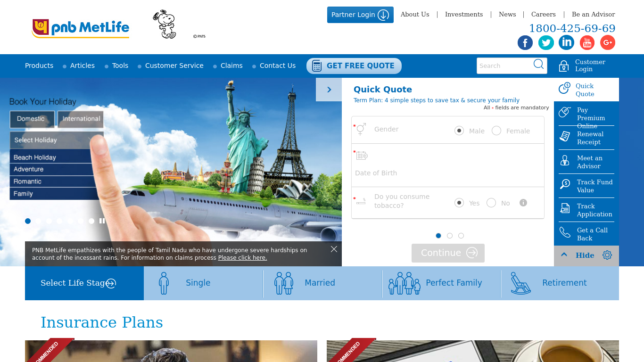Click the Renewal Receipt icon
The image size is (644, 362).
click(x=564, y=136)
